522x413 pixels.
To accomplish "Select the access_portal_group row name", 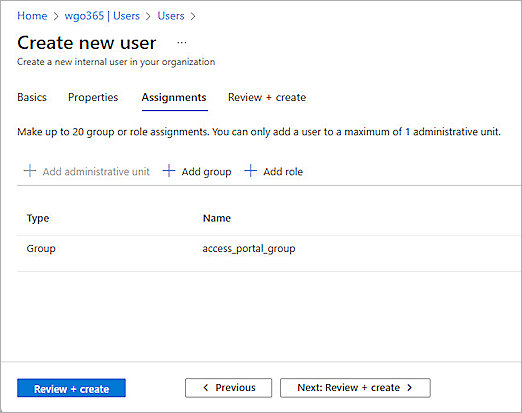I will (249, 249).
